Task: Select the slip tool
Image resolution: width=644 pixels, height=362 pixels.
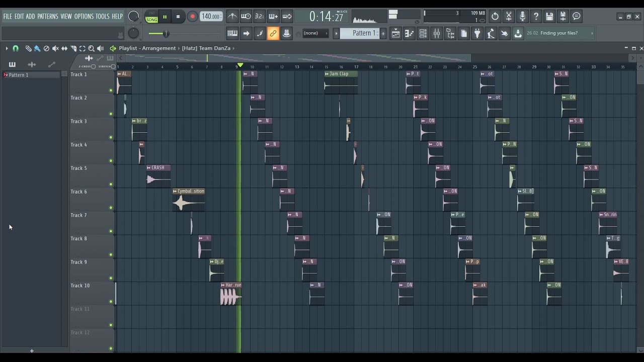Action: coord(64,48)
